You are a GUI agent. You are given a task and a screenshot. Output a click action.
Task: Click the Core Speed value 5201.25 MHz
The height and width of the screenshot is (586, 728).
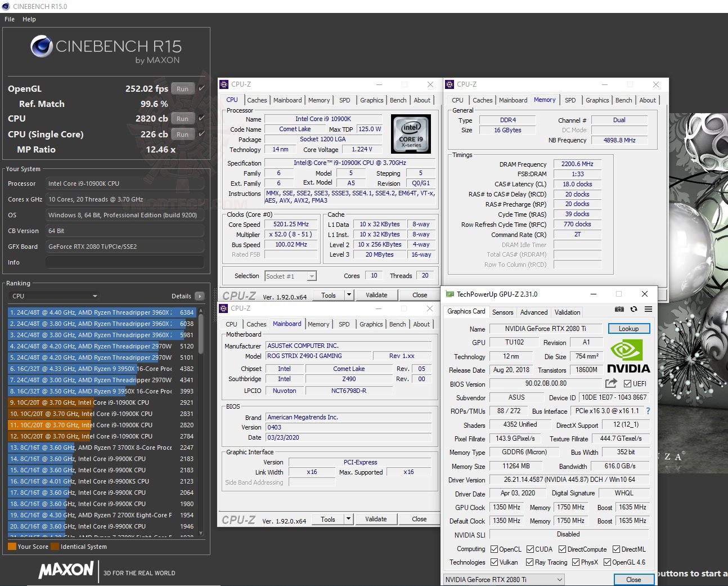click(x=291, y=224)
